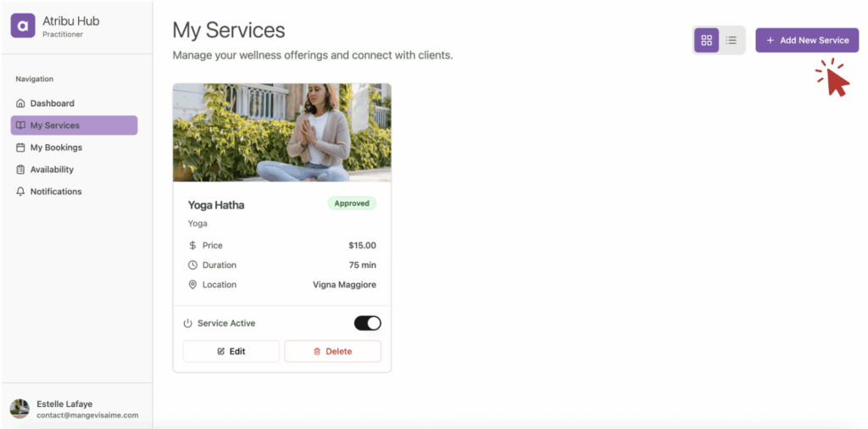The image size is (868, 429).
Task: Open the My Services menu item
Action: (75, 125)
